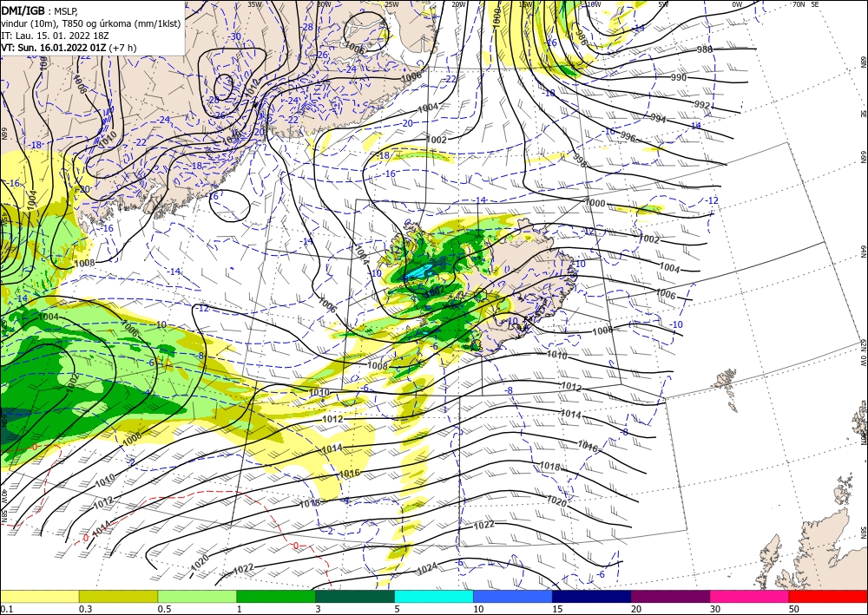The height and width of the screenshot is (615, 868).
Task: Click the 998 isobar label
Action: pyautogui.click(x=579, y=160)
